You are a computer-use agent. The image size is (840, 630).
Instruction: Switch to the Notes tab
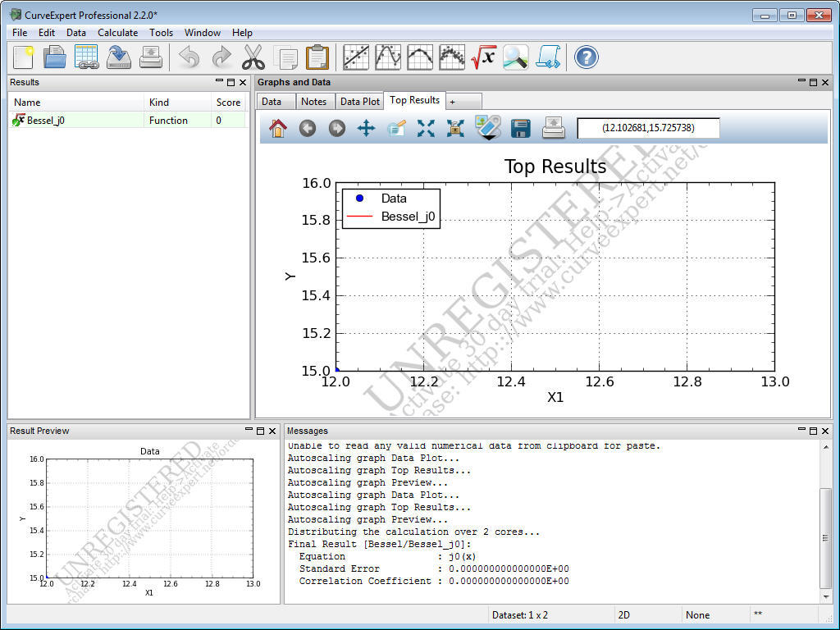tap(316, 101)
